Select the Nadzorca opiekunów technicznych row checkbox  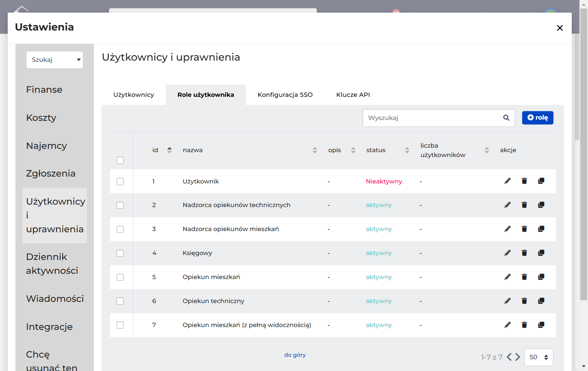tap(120, 205)
